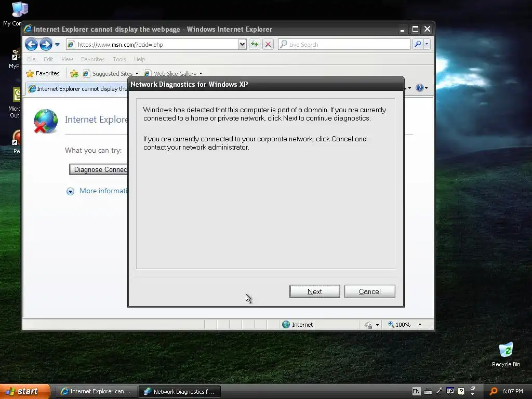Image resolution: width=532 pixels, height=399 pixels.
Task: Open the Web Slice Gallery item
Action: (174, 73)
